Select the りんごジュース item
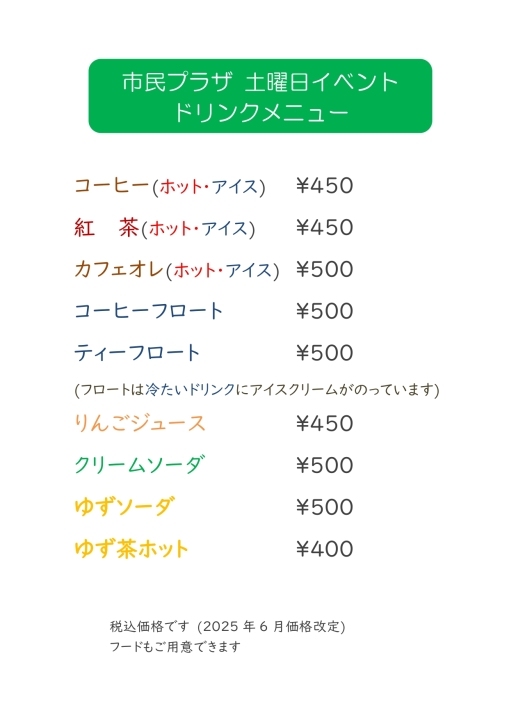 (x=140, y=423)
